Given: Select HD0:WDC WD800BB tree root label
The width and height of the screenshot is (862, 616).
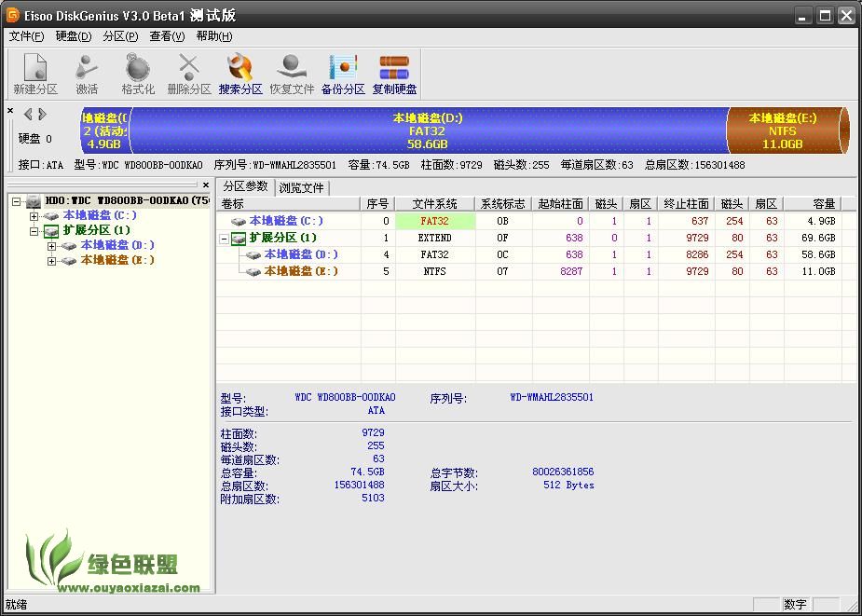Looking at the screenshot, I should pos(127,200).
